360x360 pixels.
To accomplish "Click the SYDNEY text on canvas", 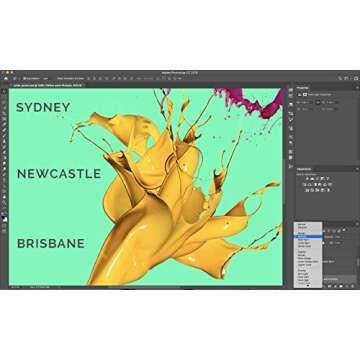I will 43,107.
